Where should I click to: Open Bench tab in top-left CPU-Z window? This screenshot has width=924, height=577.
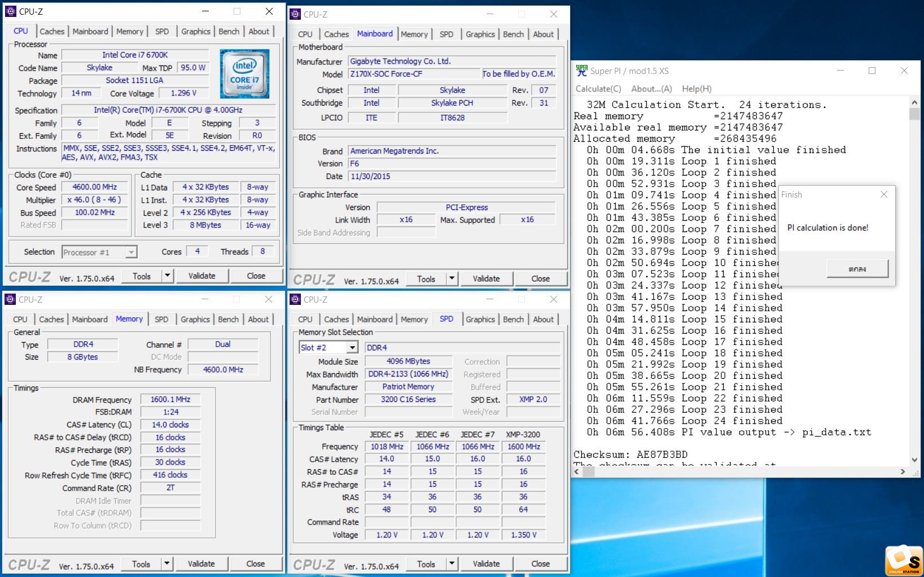tap(229, 32)
